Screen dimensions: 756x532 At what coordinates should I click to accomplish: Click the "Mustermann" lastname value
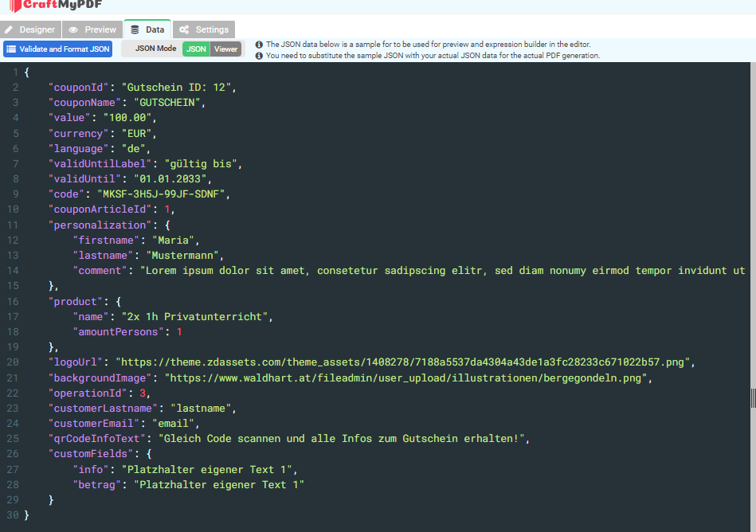(x=182, y=256)
